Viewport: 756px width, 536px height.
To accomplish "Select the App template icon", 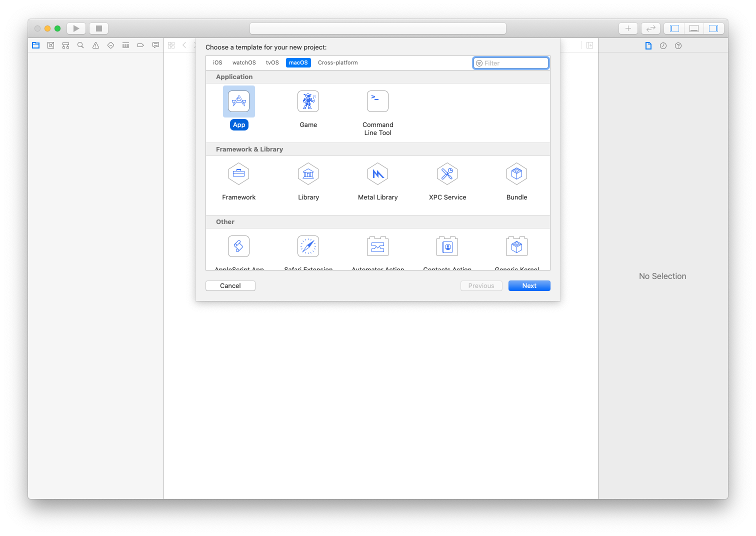I will 239,101.
